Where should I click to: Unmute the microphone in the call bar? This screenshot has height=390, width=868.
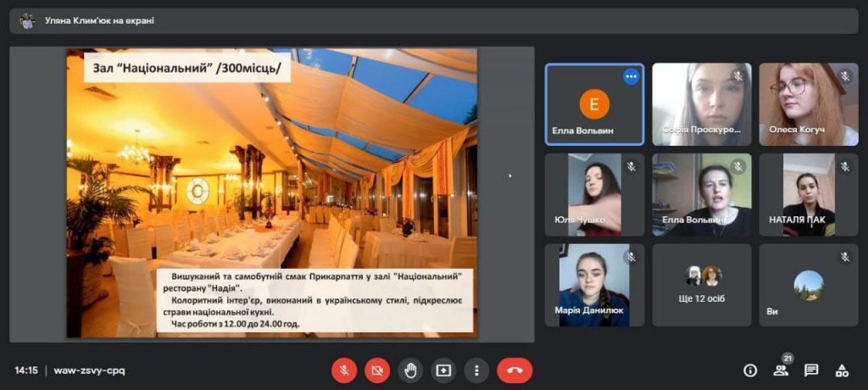tap(344, 370)
